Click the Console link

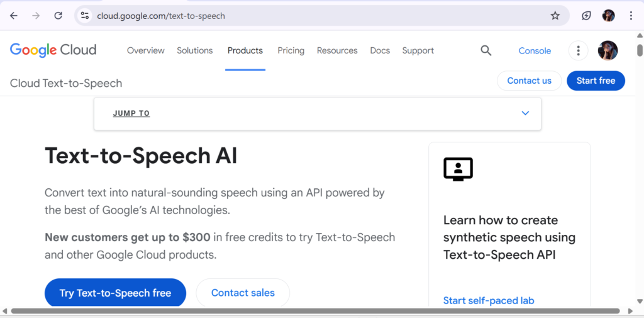coord(535,50)
